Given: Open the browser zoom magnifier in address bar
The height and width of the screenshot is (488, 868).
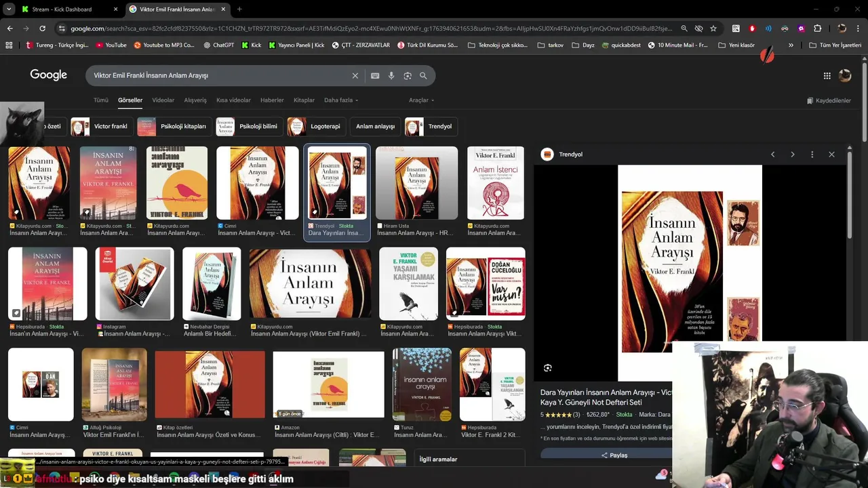Looking at the screenshot, I should tap(684, 28).
